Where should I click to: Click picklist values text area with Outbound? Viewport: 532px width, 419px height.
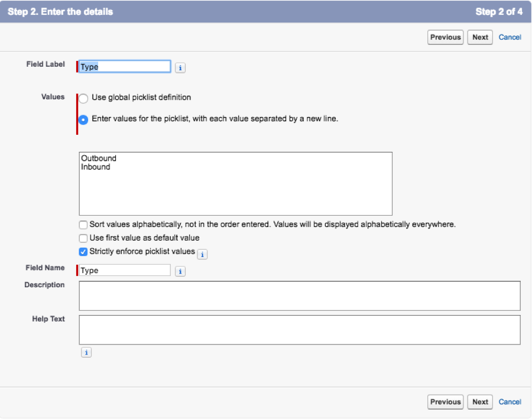coord(235,184)
